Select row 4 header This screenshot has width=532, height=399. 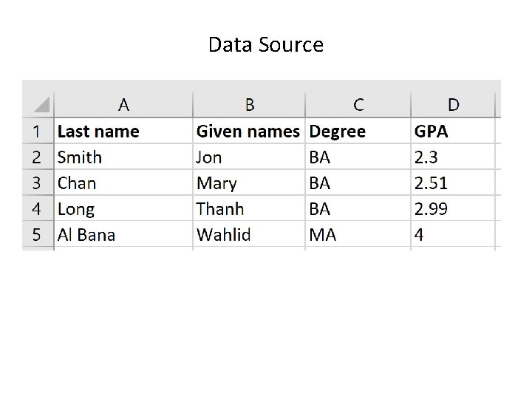pos(37,209)
